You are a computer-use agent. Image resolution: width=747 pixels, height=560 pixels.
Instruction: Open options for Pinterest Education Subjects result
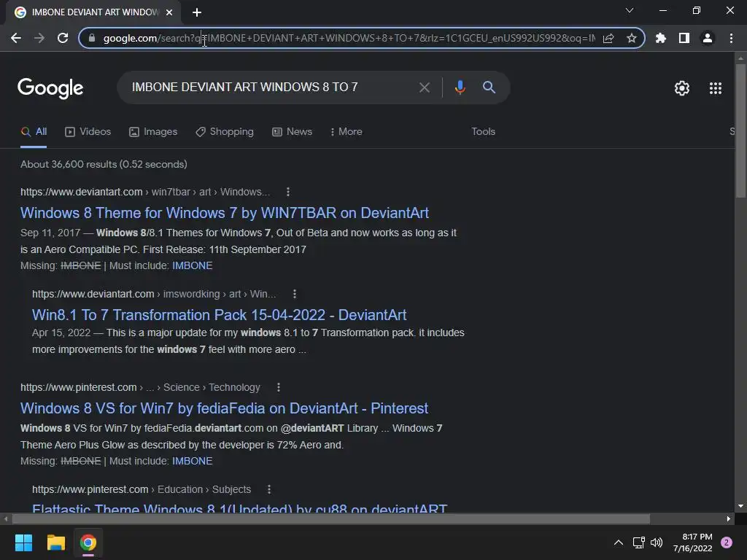(269, 489)
